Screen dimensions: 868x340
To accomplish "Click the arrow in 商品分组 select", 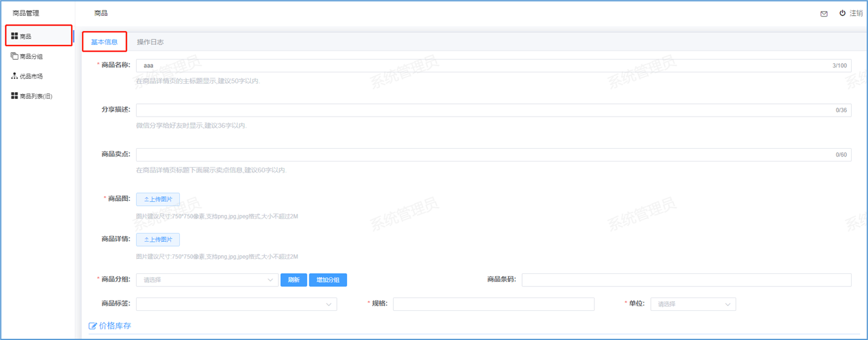I will pyautogui.click(x=270, y=280).
